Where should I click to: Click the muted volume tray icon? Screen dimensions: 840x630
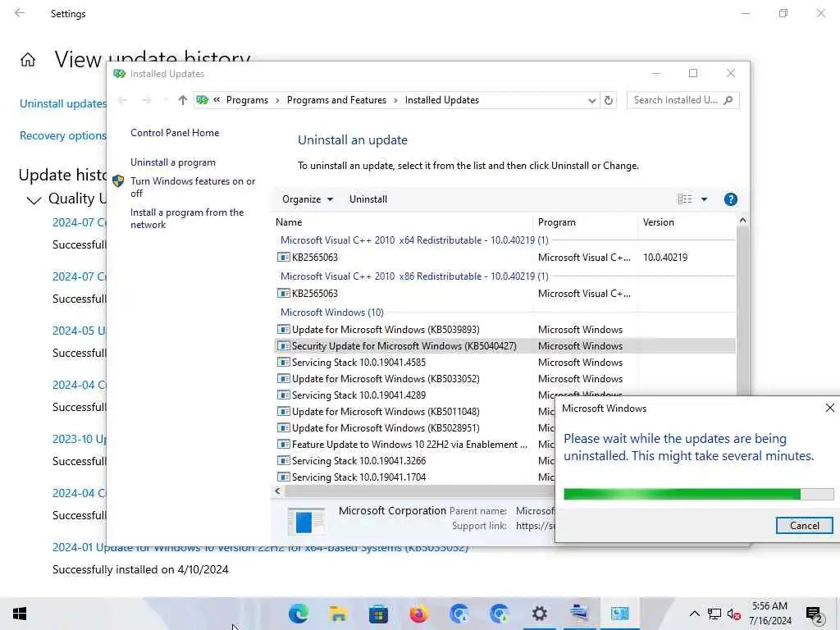point(734,614)
